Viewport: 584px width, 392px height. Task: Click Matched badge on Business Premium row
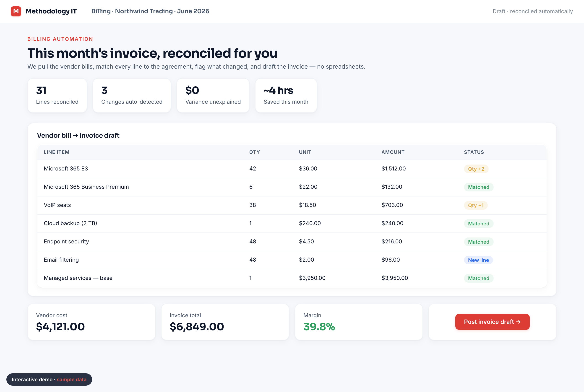pos(479,187)
